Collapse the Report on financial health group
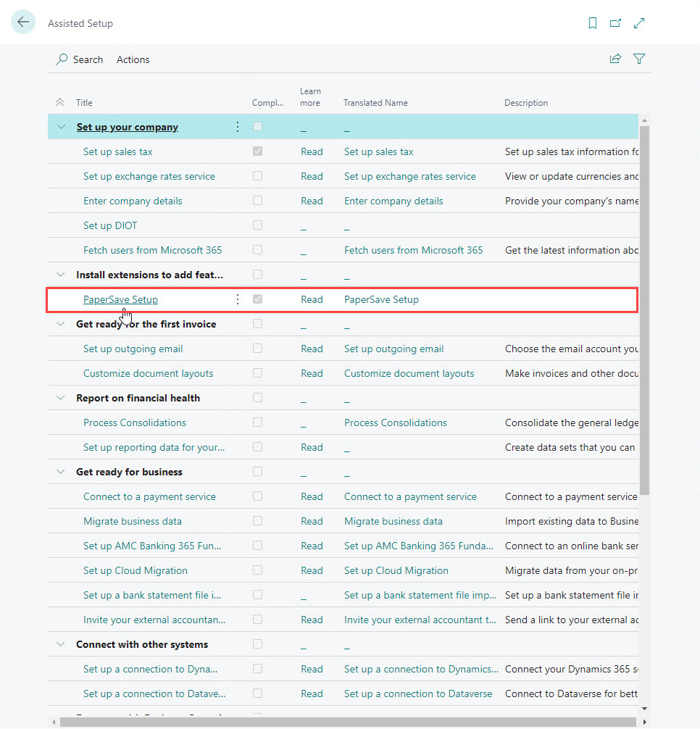The height and width of the screenshot is (729, 700). point(60,398)
